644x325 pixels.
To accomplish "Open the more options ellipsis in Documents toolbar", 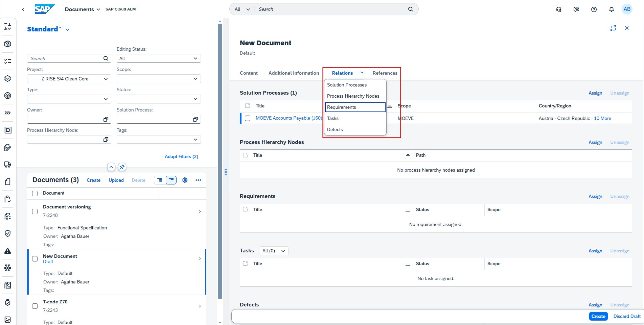I will coord(198,180).
